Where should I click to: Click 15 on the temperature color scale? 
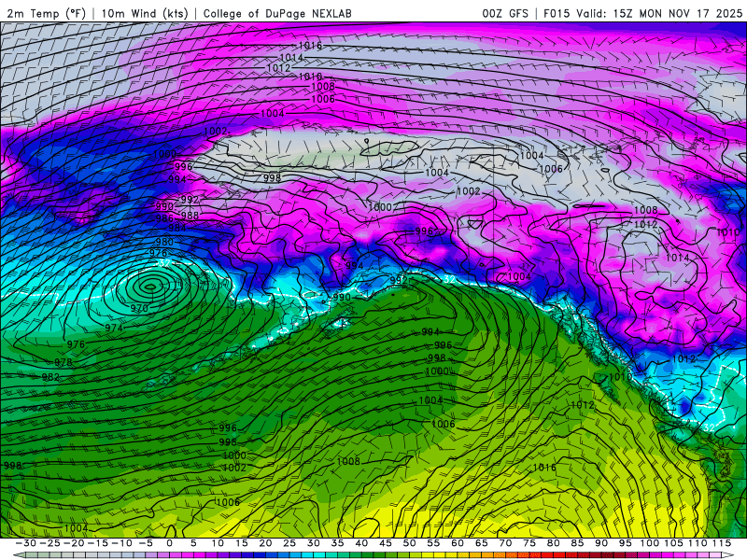(242, 543)
